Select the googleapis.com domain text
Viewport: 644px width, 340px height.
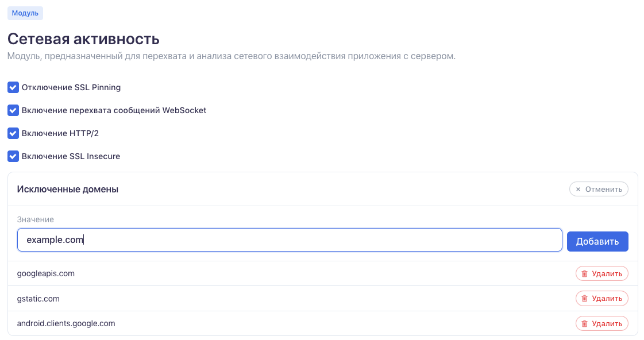tap(46, 273)
